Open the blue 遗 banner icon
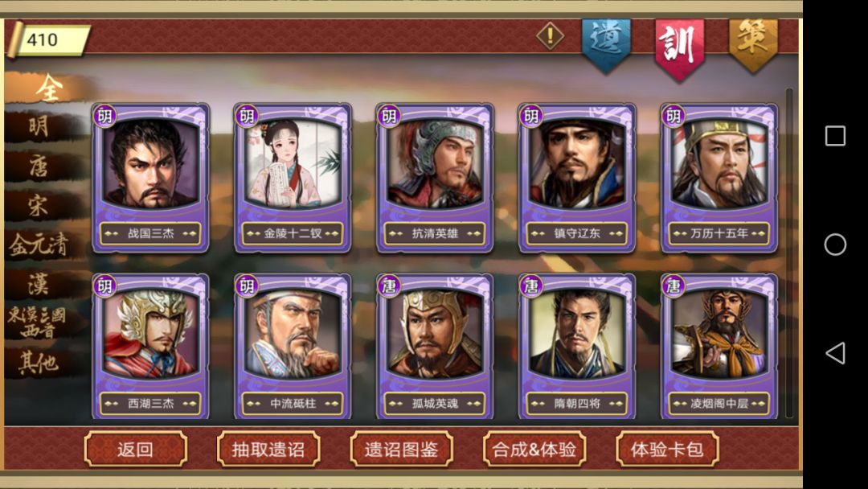Viewport: 868px width, 489px height. tap(606, 44)
